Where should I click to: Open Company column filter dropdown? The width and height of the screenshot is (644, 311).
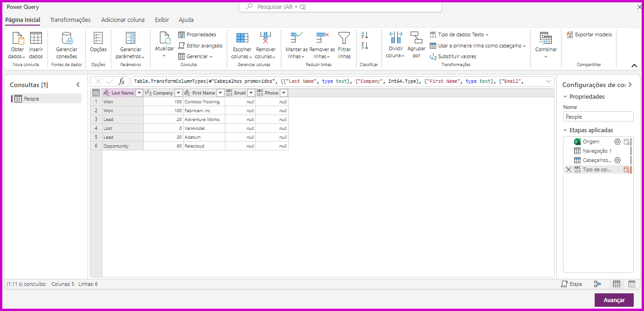click(178, 93)
